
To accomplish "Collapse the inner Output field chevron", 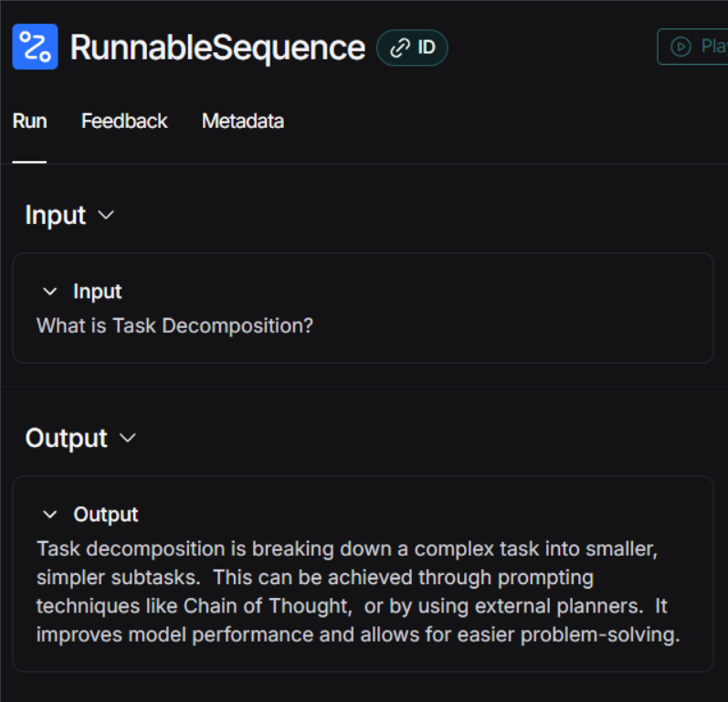I will click(49, 515).
